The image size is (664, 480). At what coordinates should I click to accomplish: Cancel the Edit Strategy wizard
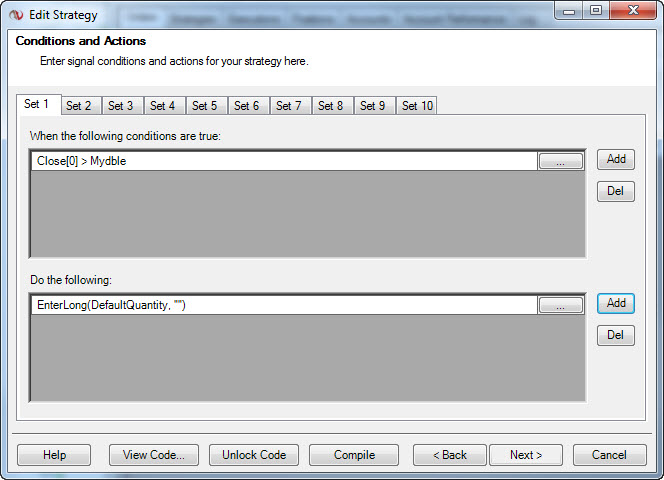pyautogui.click(x=609, y=455)
